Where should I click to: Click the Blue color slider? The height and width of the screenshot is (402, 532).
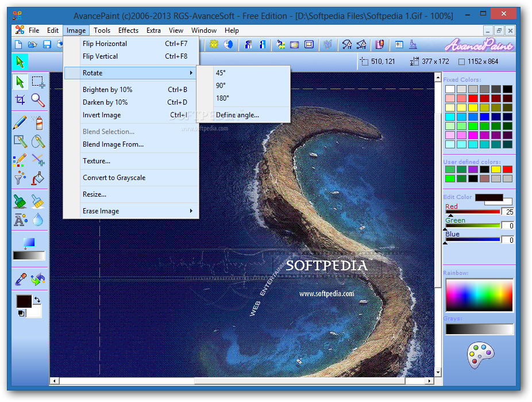[473, 240]
